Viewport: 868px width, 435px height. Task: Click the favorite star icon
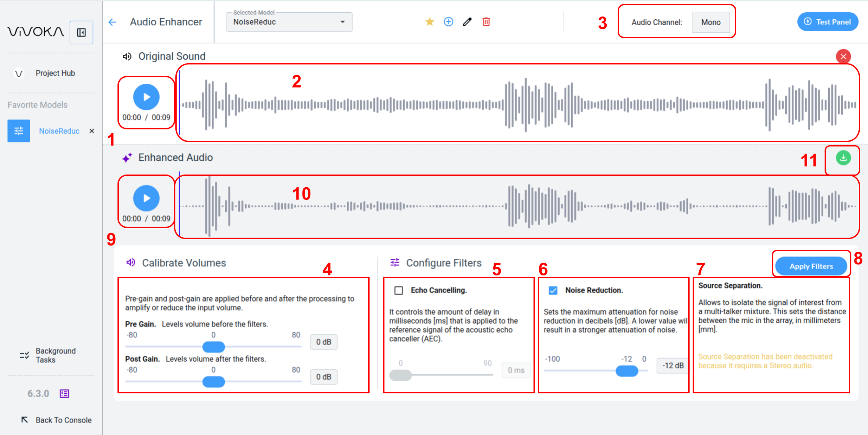coord(430,21)
